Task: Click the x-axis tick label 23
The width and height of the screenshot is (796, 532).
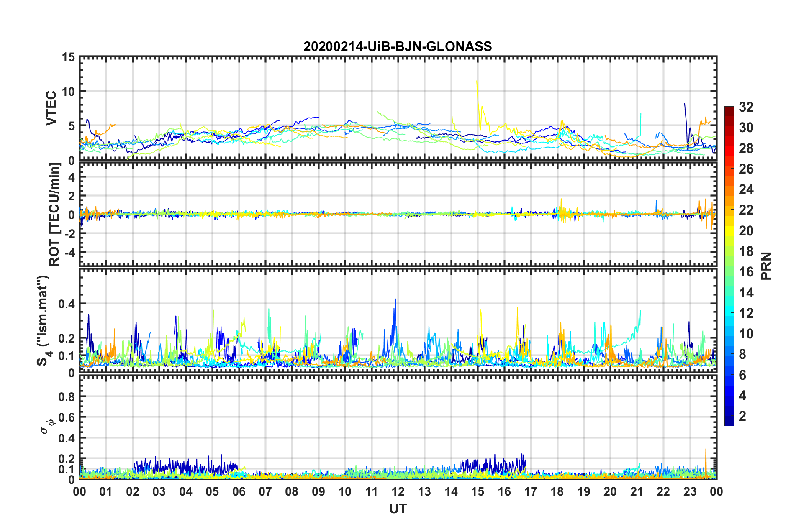Action: coord(690,491)
